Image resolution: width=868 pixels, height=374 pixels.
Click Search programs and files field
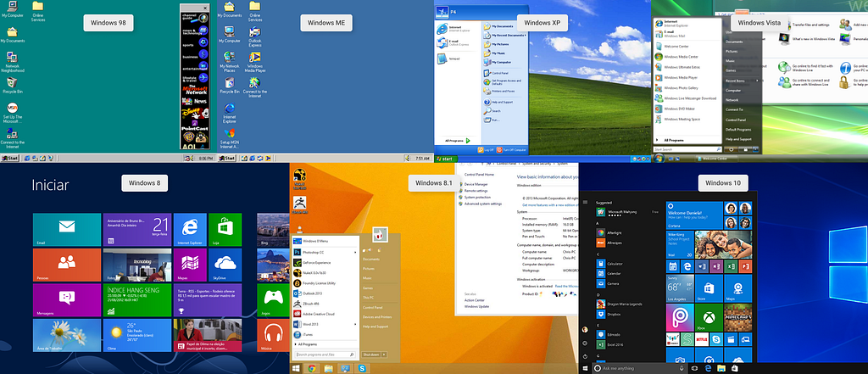325,354
